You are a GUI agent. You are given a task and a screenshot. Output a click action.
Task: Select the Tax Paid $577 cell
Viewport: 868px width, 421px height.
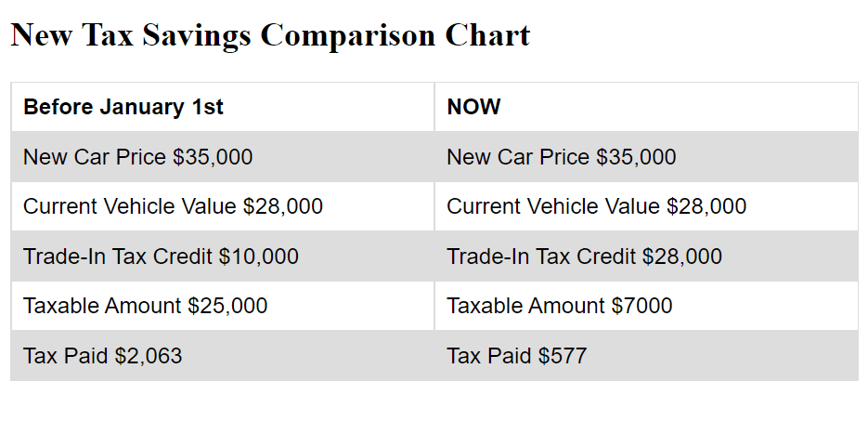coord(646,355)
